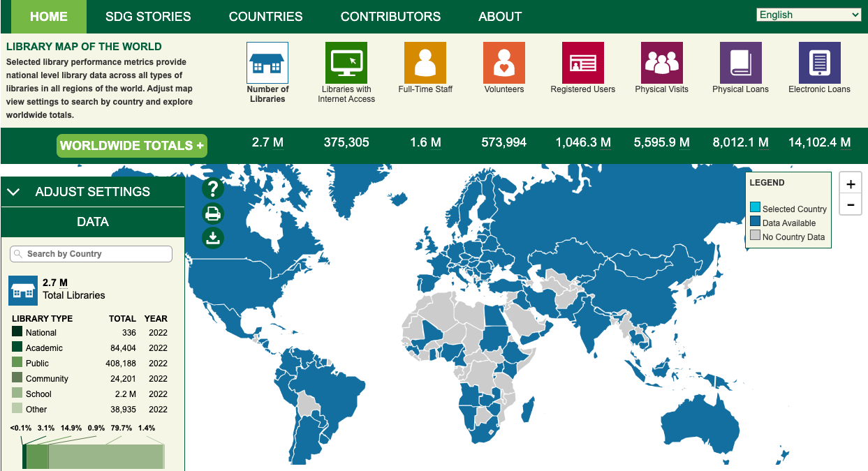
Task: Zoom in the map with plus button
Action: (x=851, y=184)
